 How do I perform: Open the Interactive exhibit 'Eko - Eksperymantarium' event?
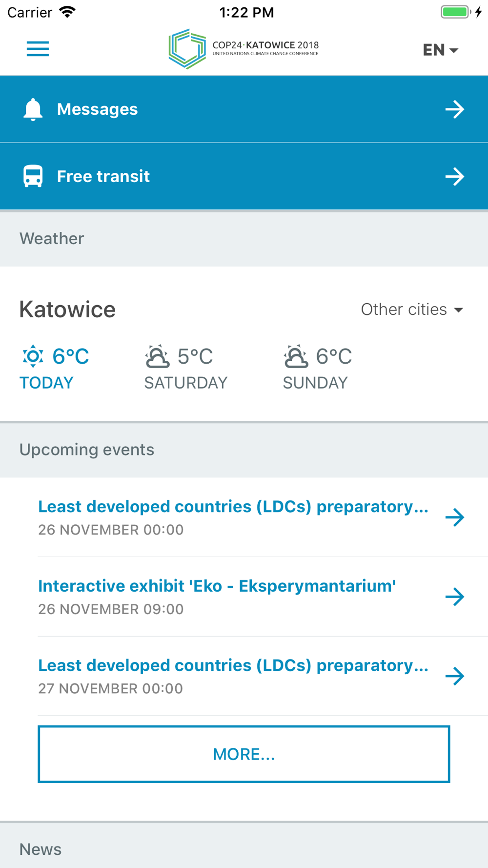[x=244, y=597]
